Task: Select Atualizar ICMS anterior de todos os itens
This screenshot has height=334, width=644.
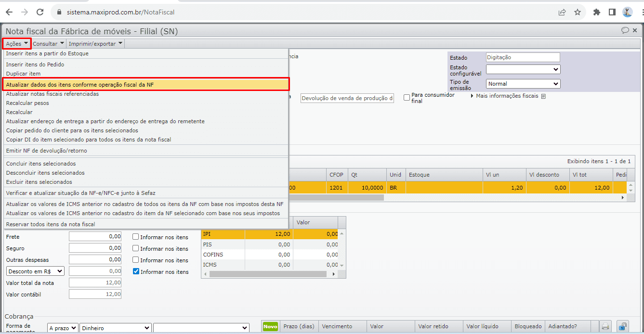Action: coord(145,204)
